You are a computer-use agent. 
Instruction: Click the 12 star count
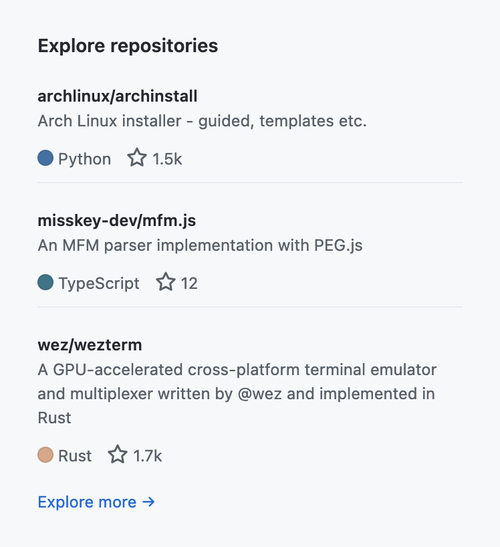pyautogui.click(x=189, y=283)
